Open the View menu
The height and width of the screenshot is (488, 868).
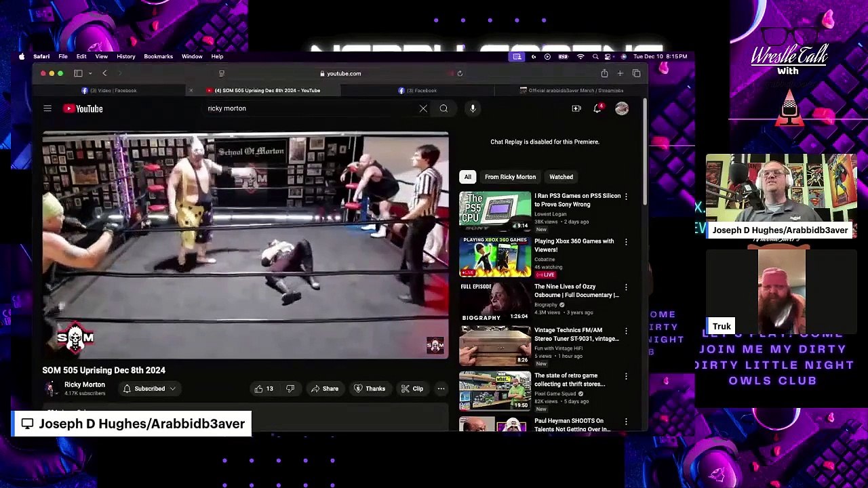[x=101, y=56]
